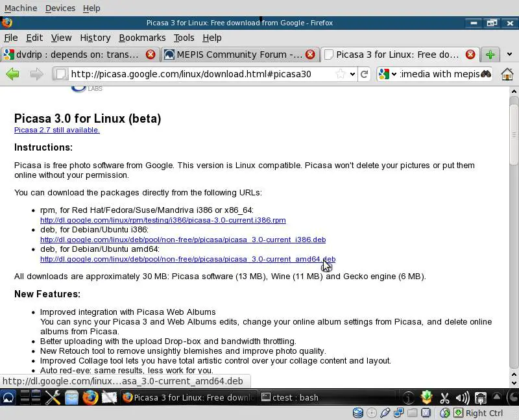The height and width of the screenshot is (420, 519).
Task: Reload the page with the refresh icon
Action: tap(364, 74)
